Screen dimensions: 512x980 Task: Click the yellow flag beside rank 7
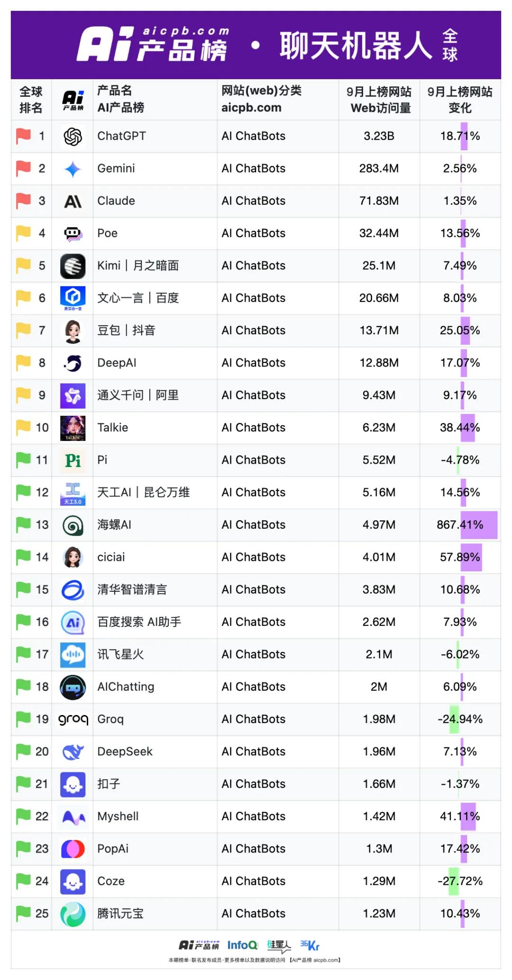pyautogui.click(x=23, y=330)
